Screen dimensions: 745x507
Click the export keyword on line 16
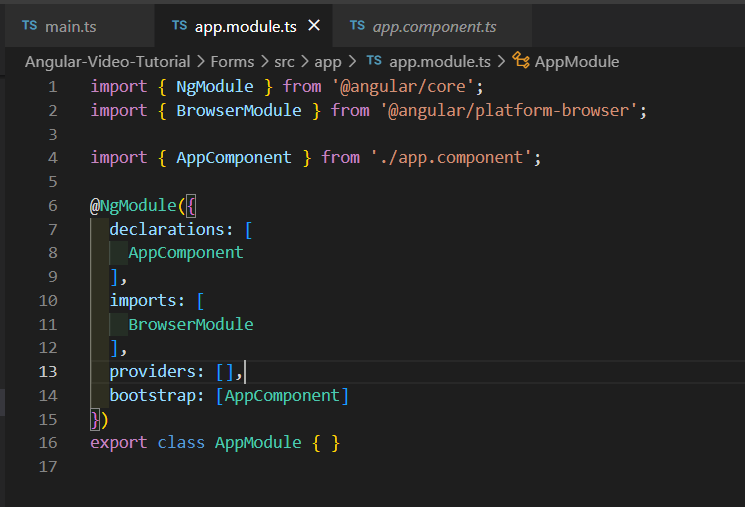tap(119, 443)
